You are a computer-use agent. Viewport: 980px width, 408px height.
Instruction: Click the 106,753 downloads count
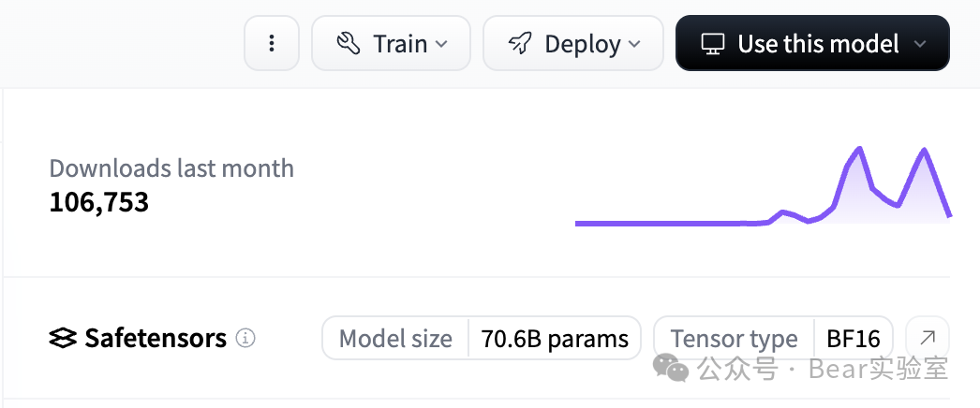click(99, 201)
